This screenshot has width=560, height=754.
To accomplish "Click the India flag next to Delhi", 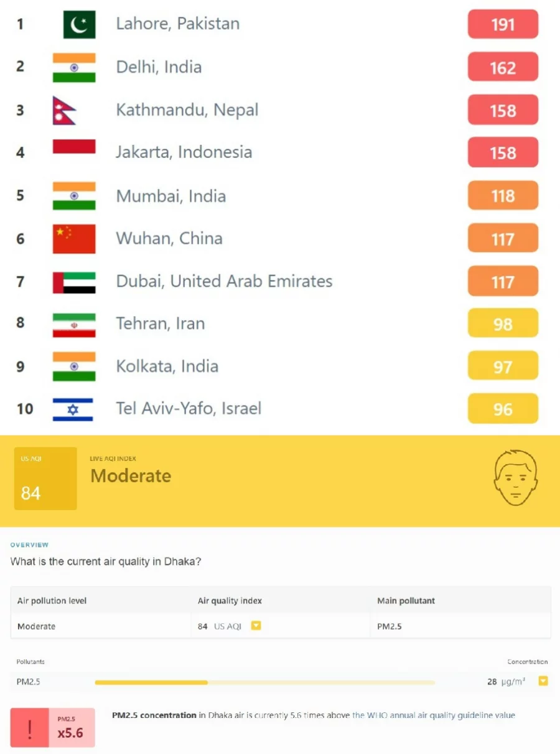I will tap(75, 66).
